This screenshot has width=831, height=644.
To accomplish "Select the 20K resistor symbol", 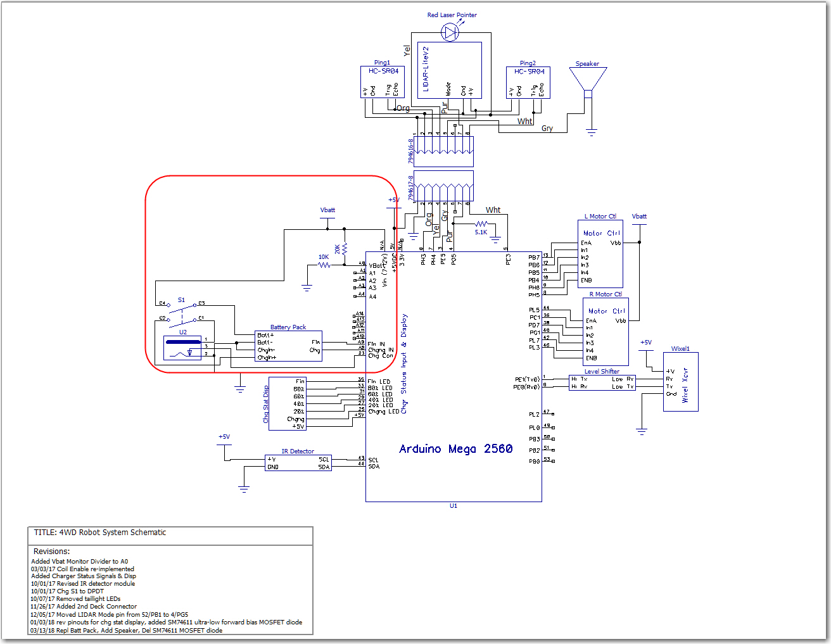I will coord(345,249).
